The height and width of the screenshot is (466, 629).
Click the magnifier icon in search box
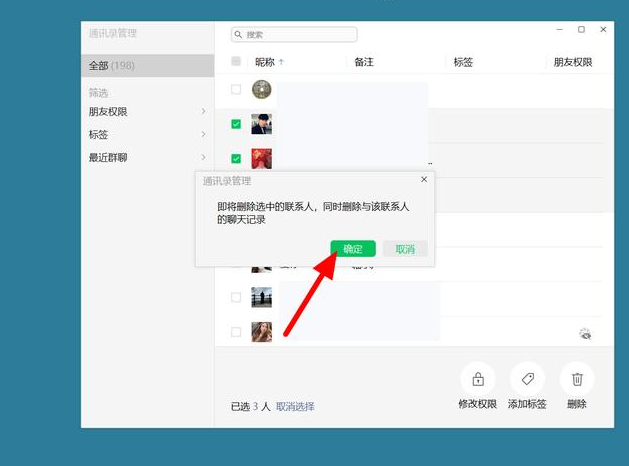click(x=239, y=35)
